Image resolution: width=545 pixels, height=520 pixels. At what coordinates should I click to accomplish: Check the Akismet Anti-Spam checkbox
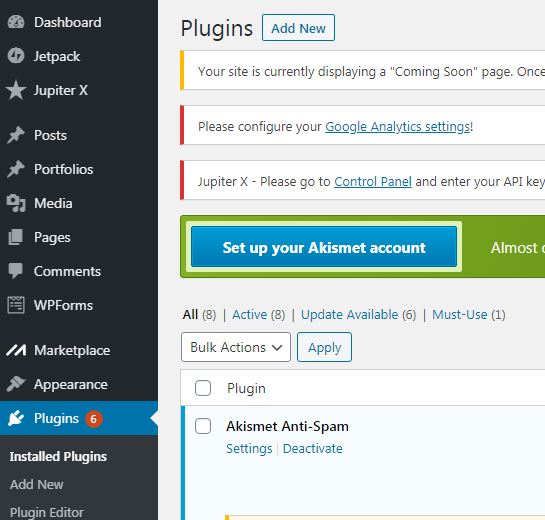pyautogui.click(x=203, y=426)
